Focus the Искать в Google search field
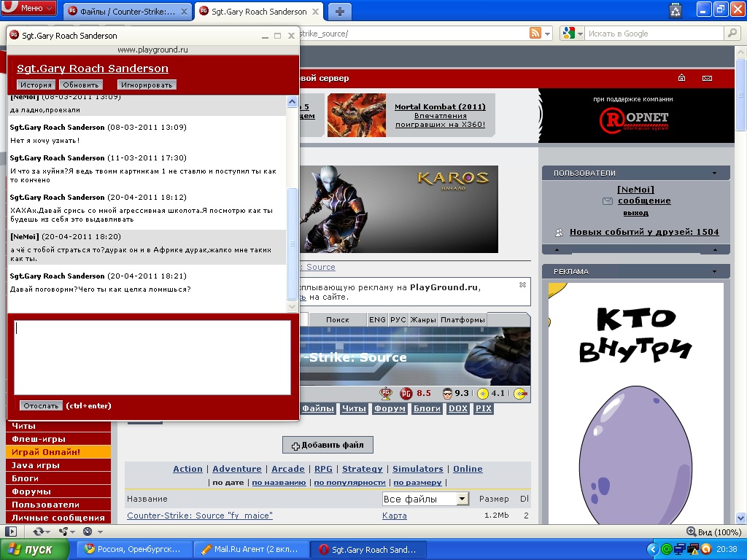The height and width of the screenshot is (560, 747). coord(653,34)
